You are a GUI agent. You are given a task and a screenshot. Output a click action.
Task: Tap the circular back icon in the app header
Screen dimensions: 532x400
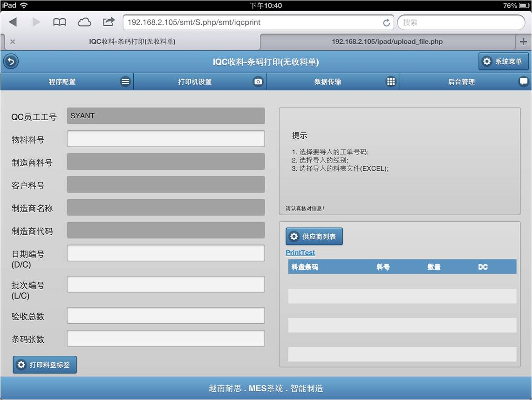coord(11,61)
